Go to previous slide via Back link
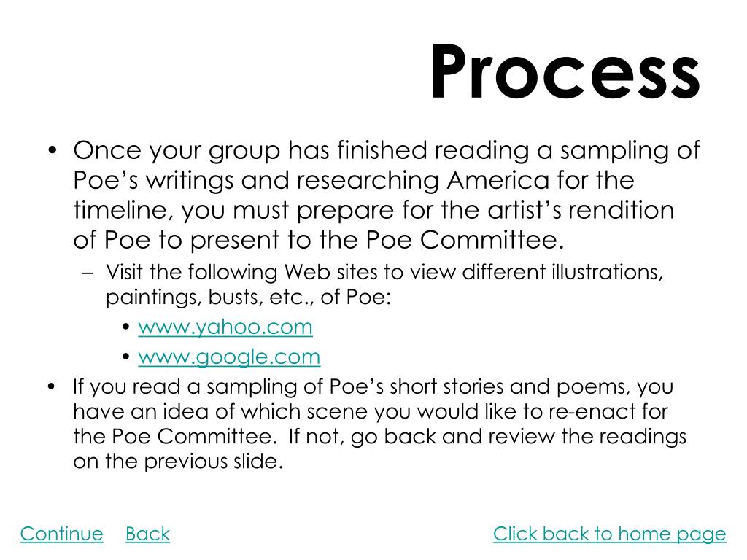 [147, 534]
